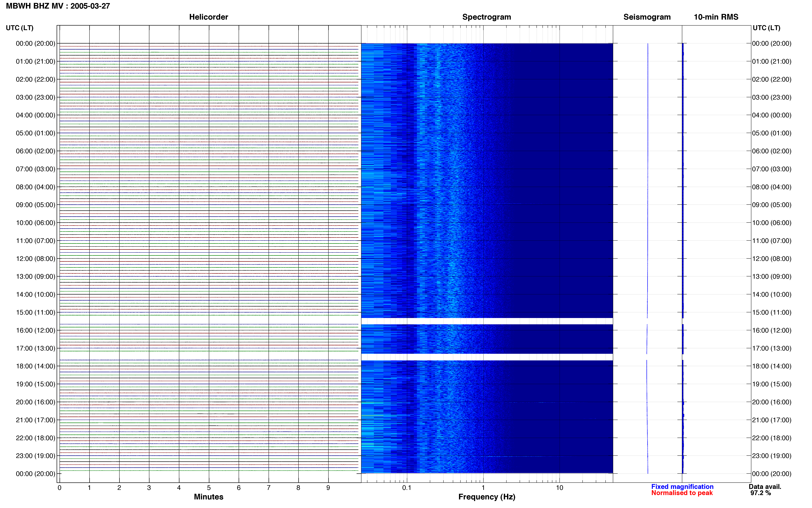Select left-axis time label 19:00 (15:00)
This screenshot has width=812, height=508.
point(36,384)
